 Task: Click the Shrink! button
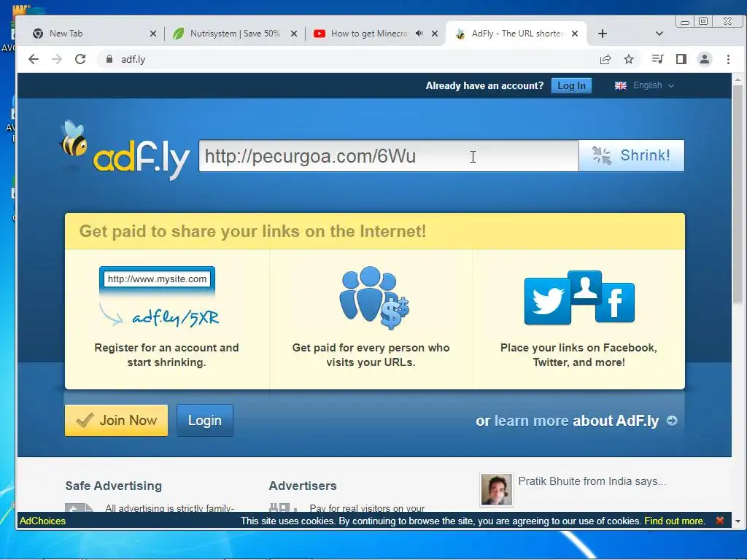click(x=631, y=156)
